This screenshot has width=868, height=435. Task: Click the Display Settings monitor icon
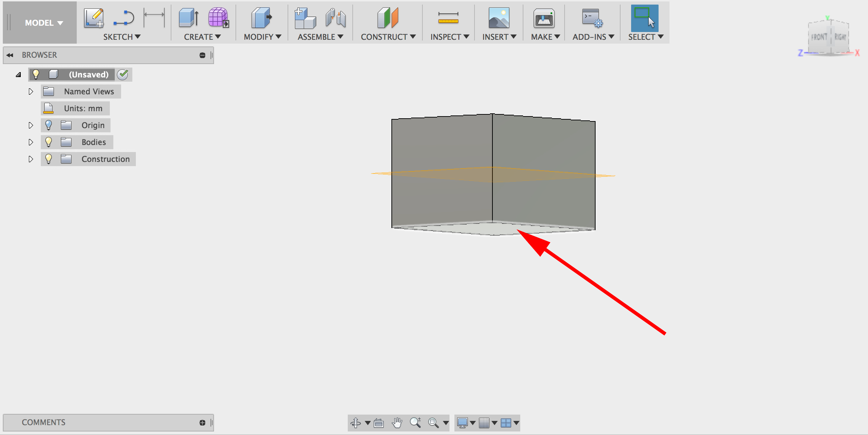point(462,423)
